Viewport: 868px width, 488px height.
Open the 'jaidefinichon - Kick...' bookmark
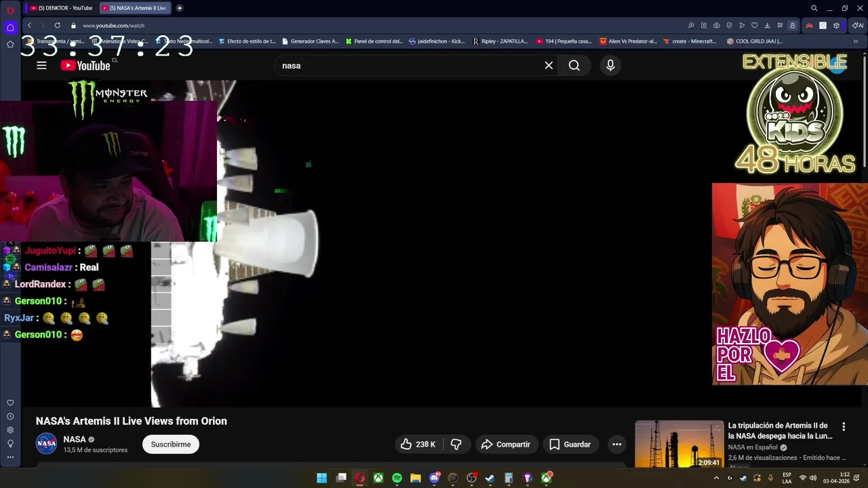[437, 41]
